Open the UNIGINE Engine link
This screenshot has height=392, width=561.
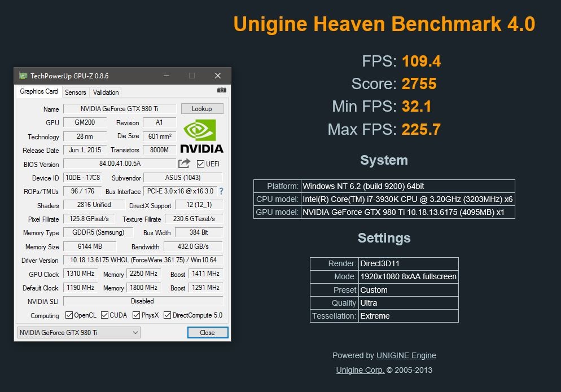click(x=406, y=355)
